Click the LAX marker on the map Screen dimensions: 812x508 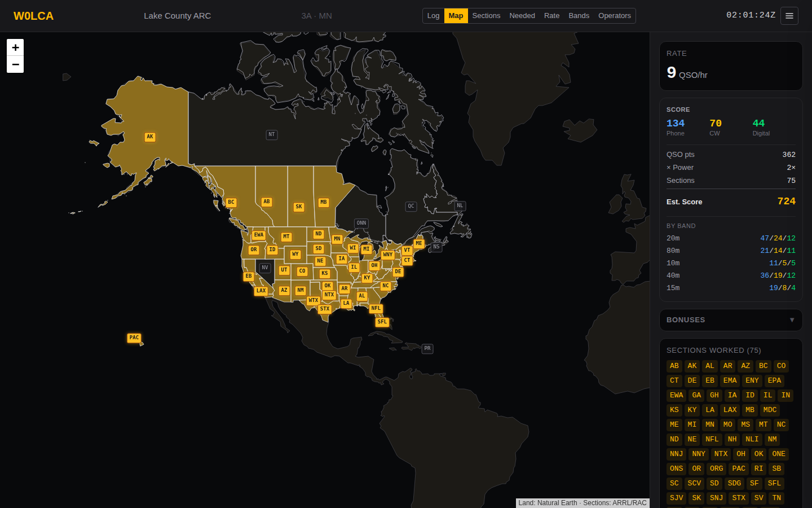(261, 291)
